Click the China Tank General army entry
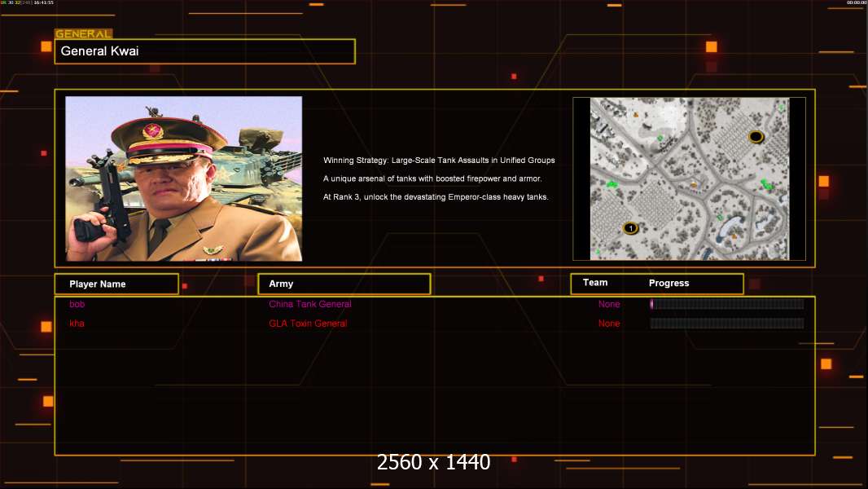 310,304
